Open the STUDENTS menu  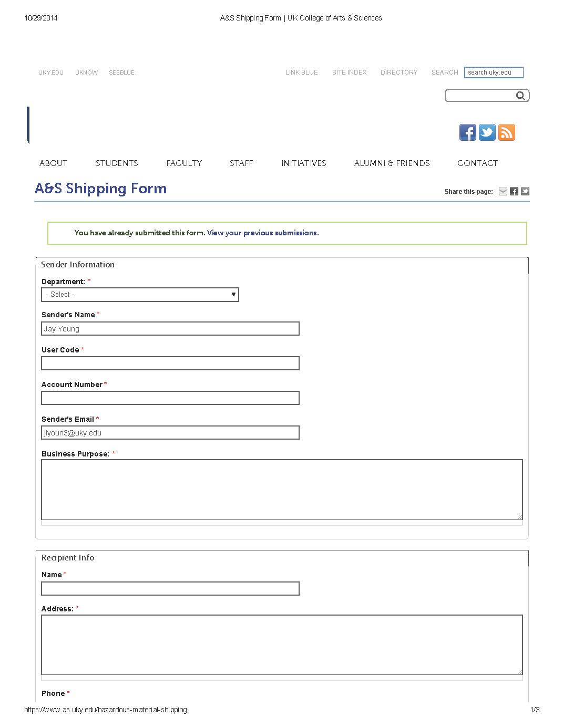117,163
